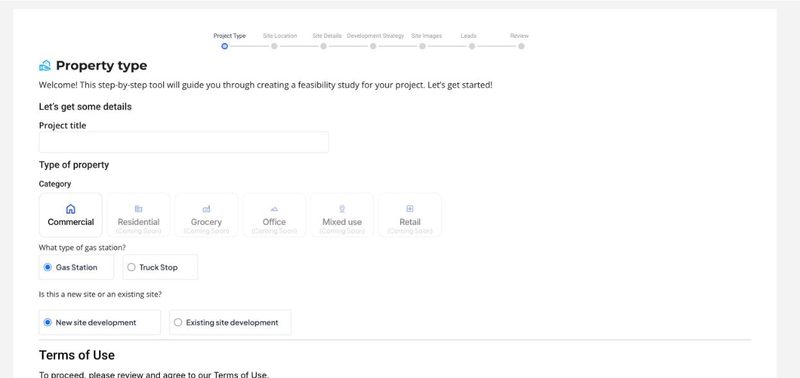
Task: Click the Commercial category label
Action: pos(71,222)
